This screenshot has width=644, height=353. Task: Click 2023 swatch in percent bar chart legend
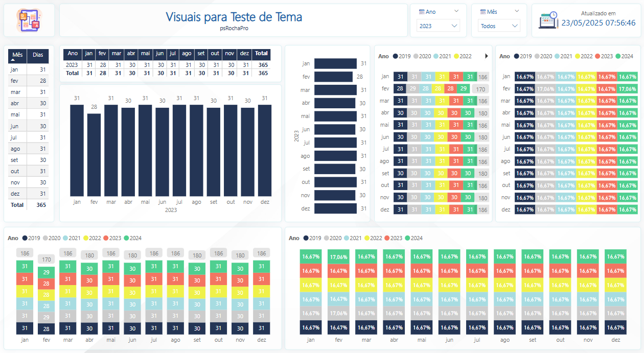click(x=597, y=56)
